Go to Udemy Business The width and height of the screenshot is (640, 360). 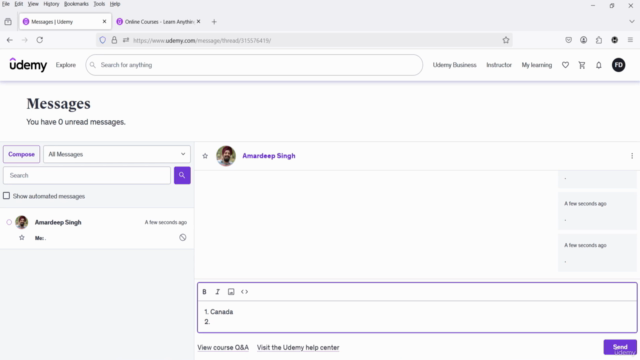click(454, 65)
